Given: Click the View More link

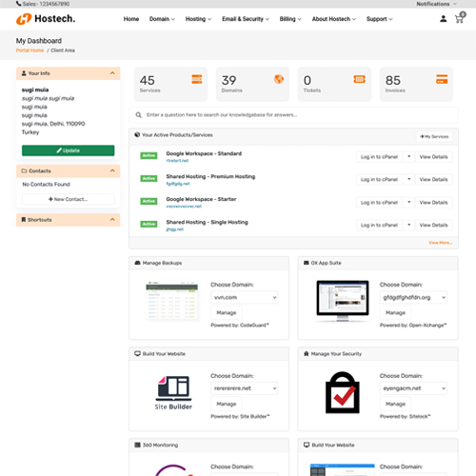Looking at the screenshot, I should (440, 243).
